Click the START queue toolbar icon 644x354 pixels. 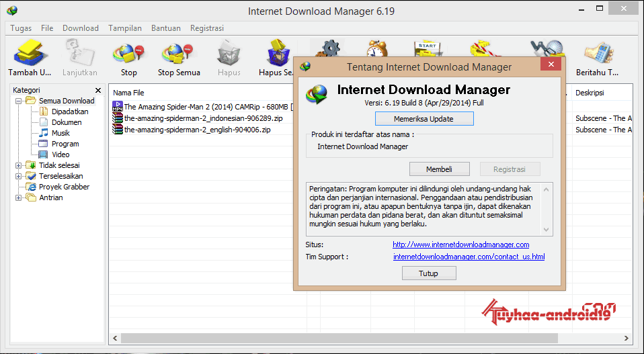pyautogui.click(x=427, y=48)
